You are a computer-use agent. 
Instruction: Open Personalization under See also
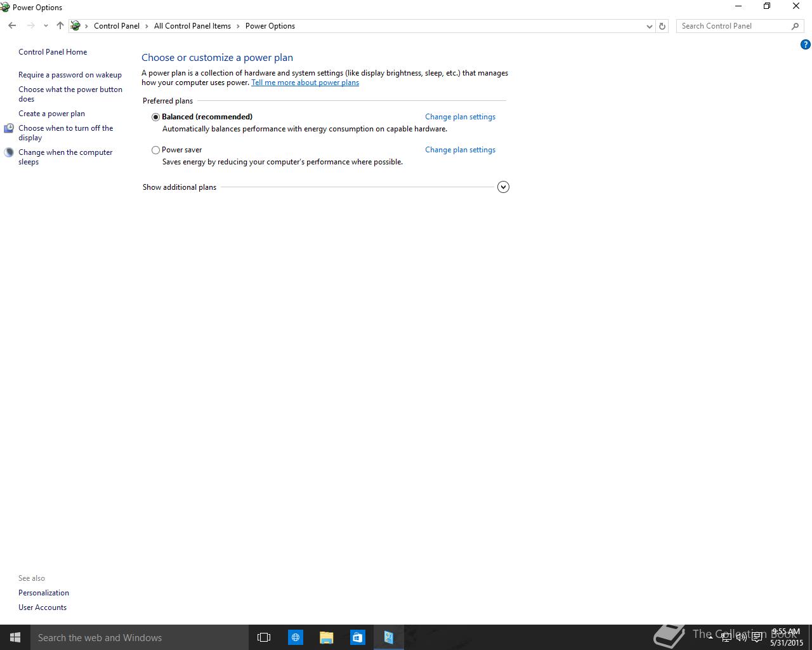pyautogui.click(x=44, y=593)
